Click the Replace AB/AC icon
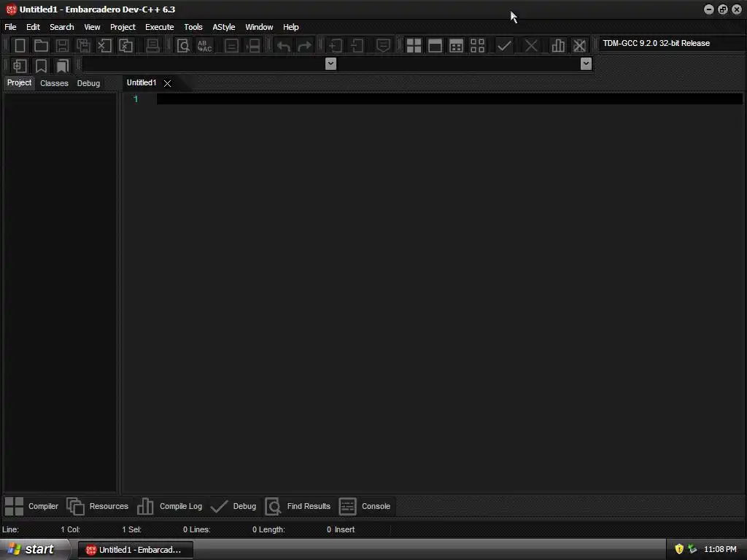Viewport: 747px width, 560px height. 205,46
